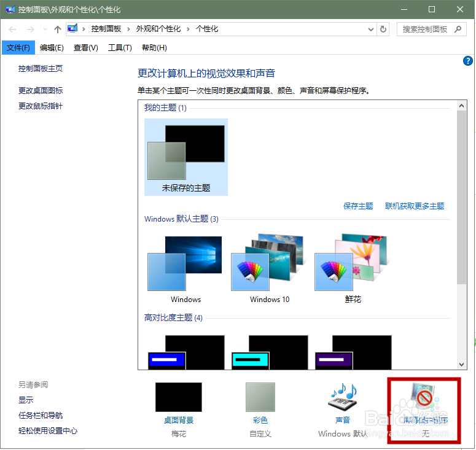This screenshot has height=450, width=476.
Task: Click the control panel icon in address bar
Action: coord(72,28)
